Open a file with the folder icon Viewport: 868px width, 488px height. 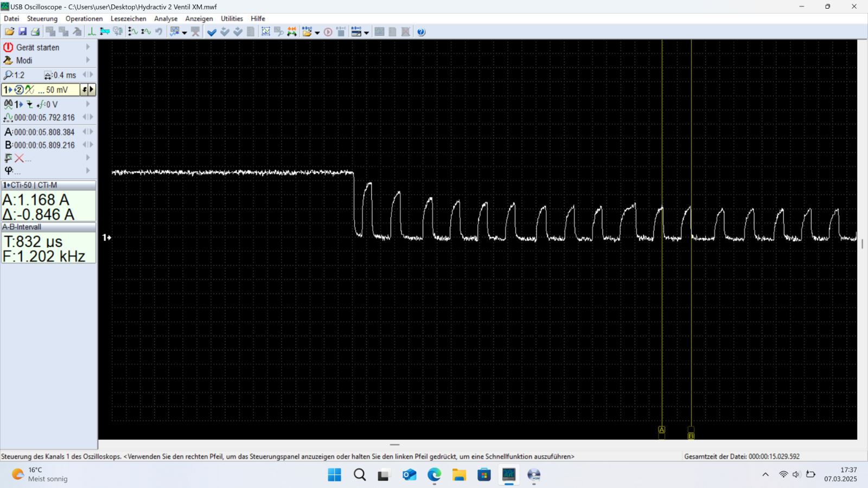pos(9,31)
